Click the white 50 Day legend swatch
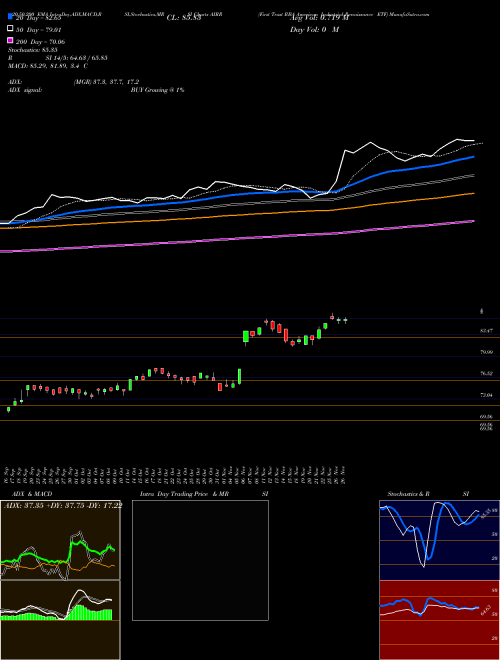Screen dimensions: 500x660 11,29
